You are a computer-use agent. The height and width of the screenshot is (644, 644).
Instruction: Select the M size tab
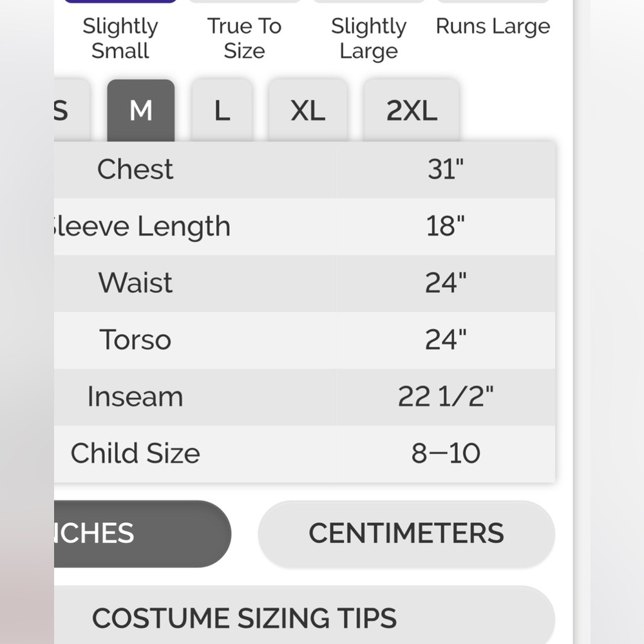click(x=141, y=111)
